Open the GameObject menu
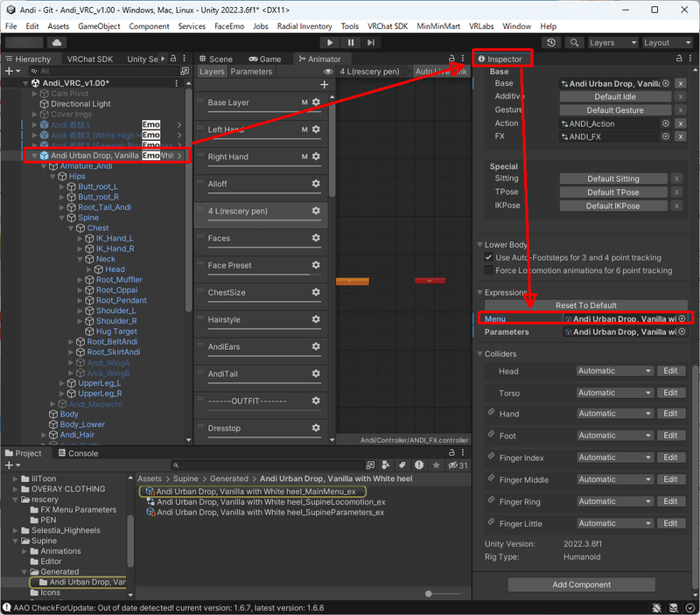Screen dimensions: 700x615 (99, 26)
